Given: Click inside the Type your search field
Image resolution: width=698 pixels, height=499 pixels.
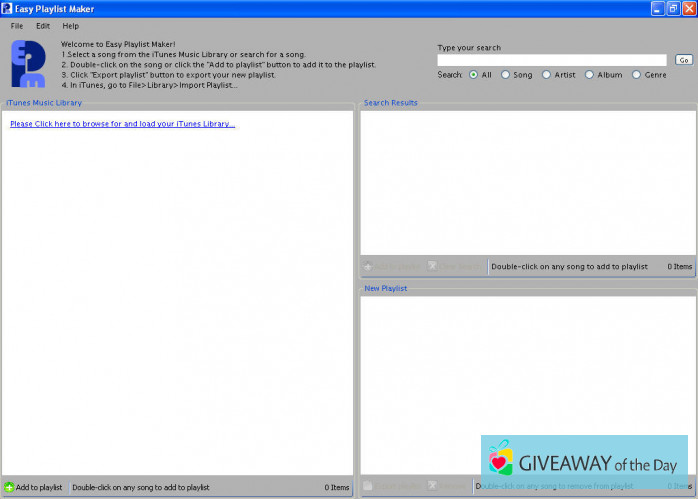Looking at the screenshot, I should click(x=552, y=60).
